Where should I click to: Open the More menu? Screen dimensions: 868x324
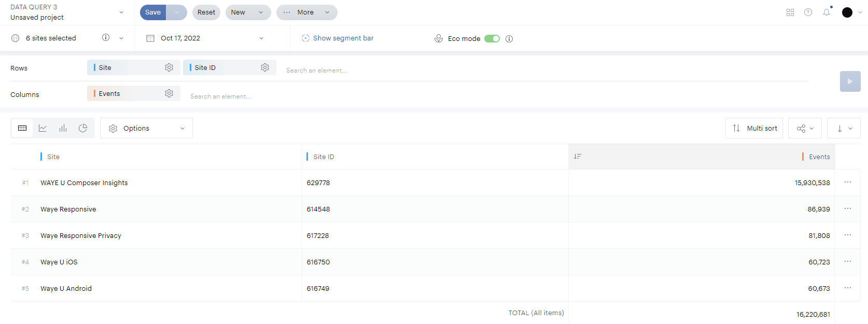[x=306, y=12]
